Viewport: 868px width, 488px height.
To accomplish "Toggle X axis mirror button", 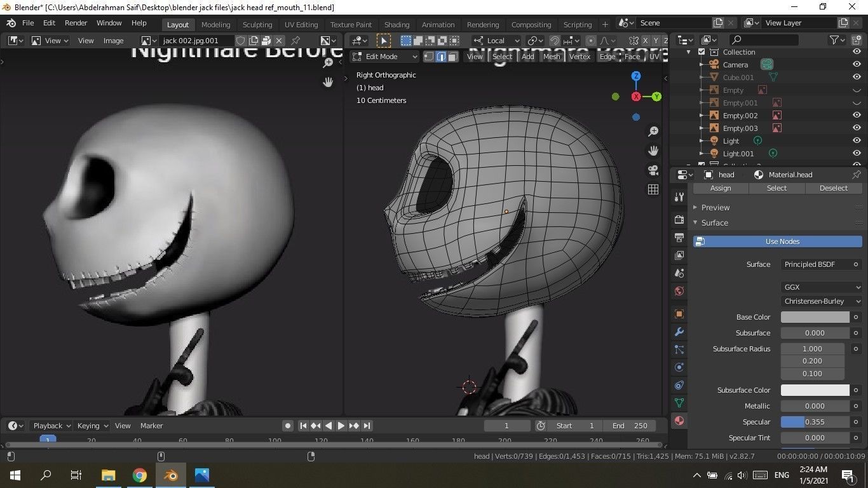I will pos(646,41).
